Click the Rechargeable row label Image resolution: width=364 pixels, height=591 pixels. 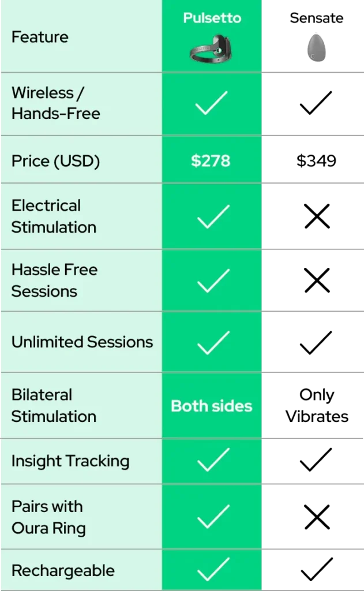tap(63, 571)
